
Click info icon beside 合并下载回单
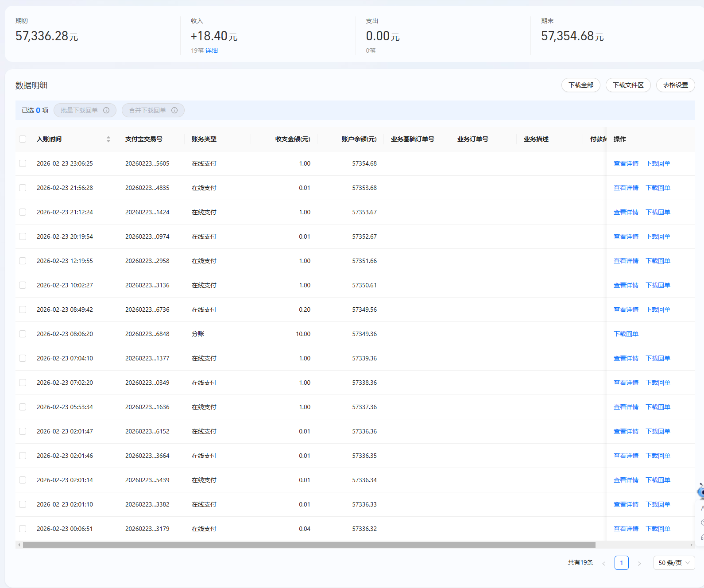click(174, 110)
